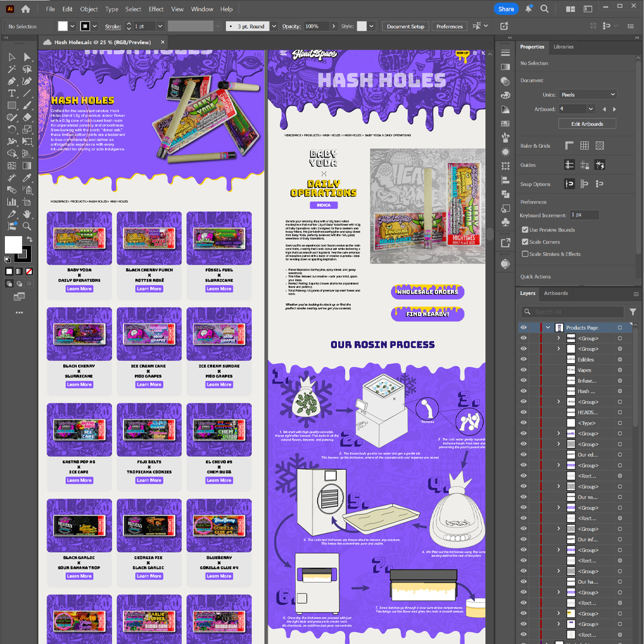644x644 pixels.
Task: Open the Object menu
Action: (x=89, y=9)
